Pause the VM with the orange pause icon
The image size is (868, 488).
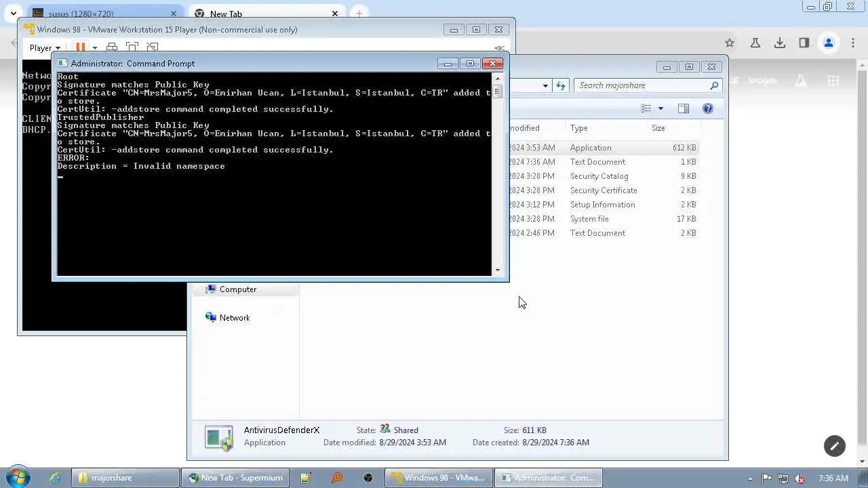(80, 47)
